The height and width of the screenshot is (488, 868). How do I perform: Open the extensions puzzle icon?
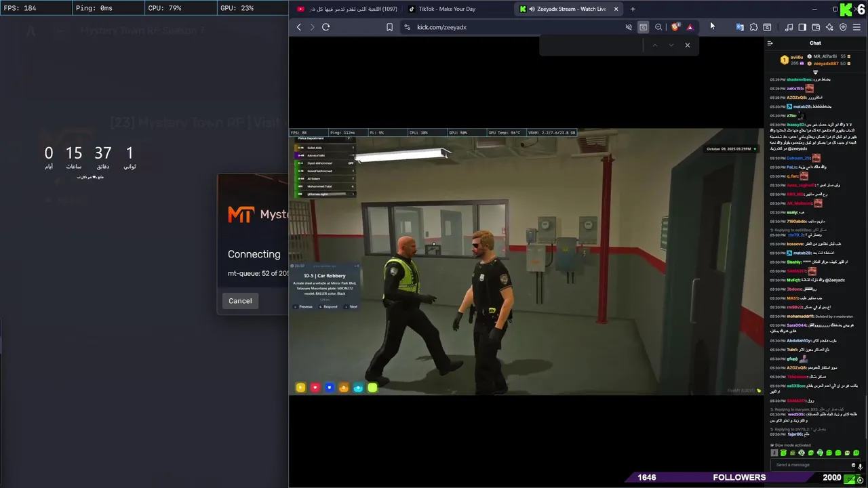click(753, 27)
